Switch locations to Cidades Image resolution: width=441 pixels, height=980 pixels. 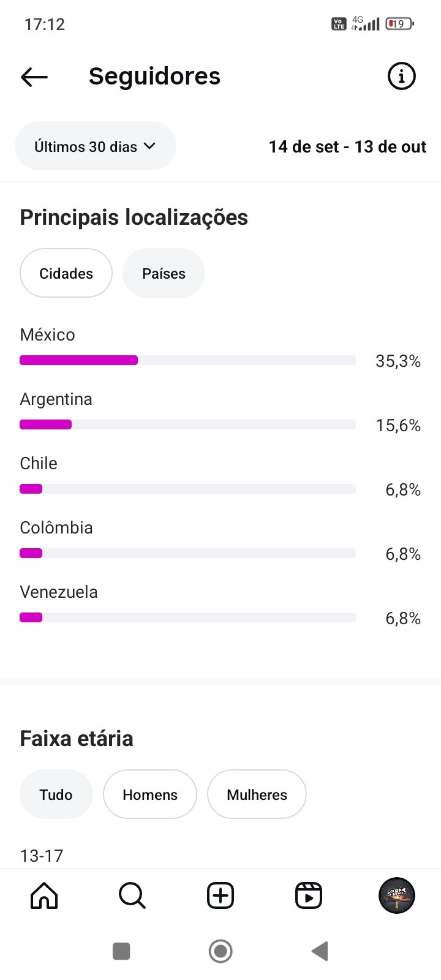[66, 273]
